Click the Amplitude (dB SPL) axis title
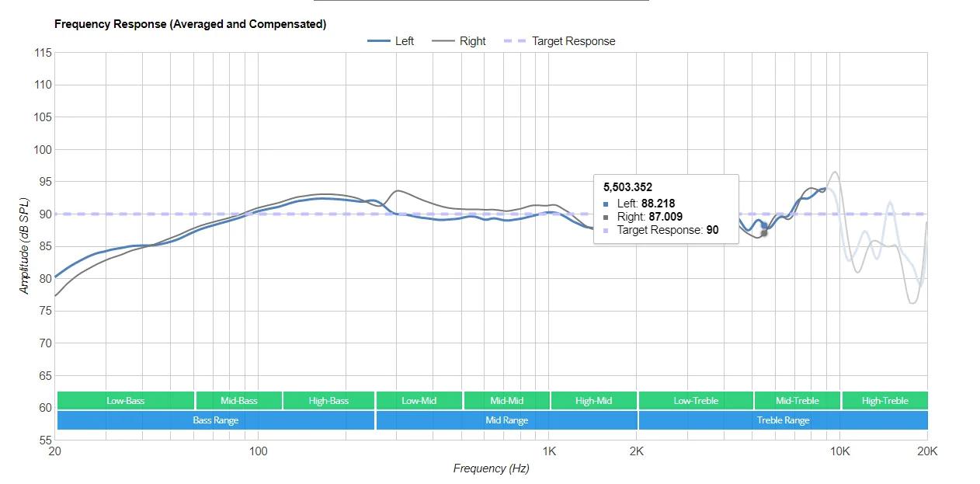This screenshot has width=980, height=484. pyautogui.click(x=24, y=246)
